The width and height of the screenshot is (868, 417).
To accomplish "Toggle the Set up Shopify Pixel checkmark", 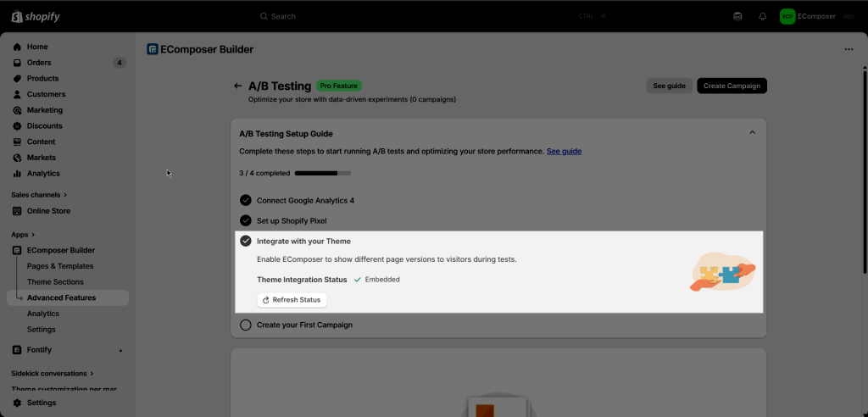I will [245, 221].
